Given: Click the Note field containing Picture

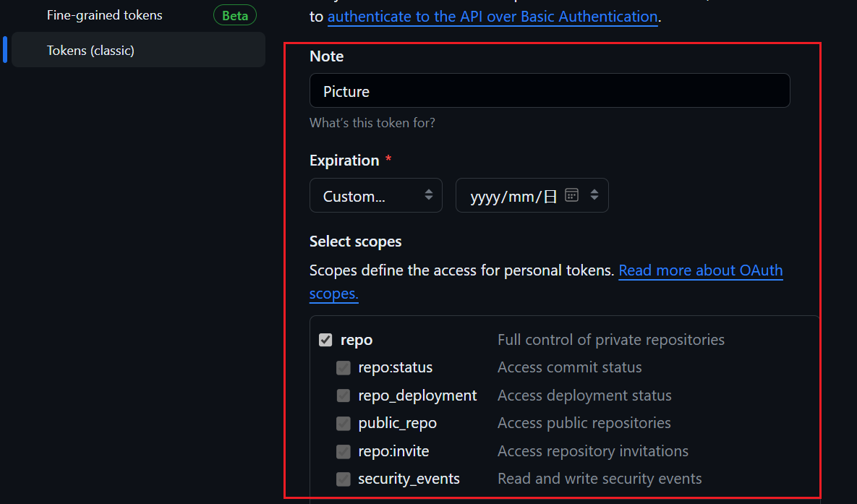Looking at the screenshot, I should (x=550, y=90).
